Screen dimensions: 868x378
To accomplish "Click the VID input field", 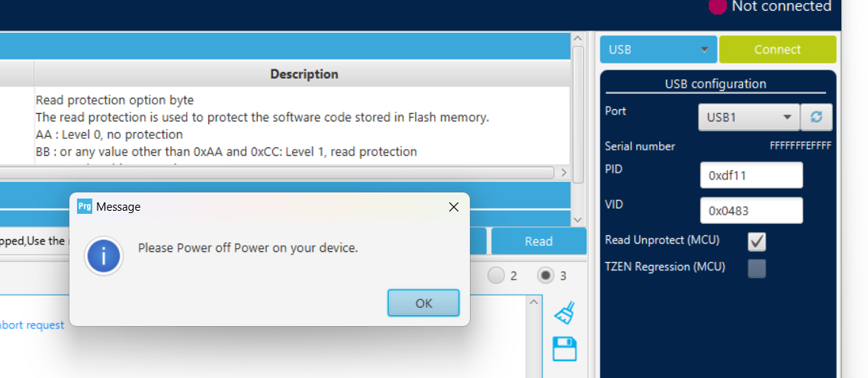I will 751,210.
